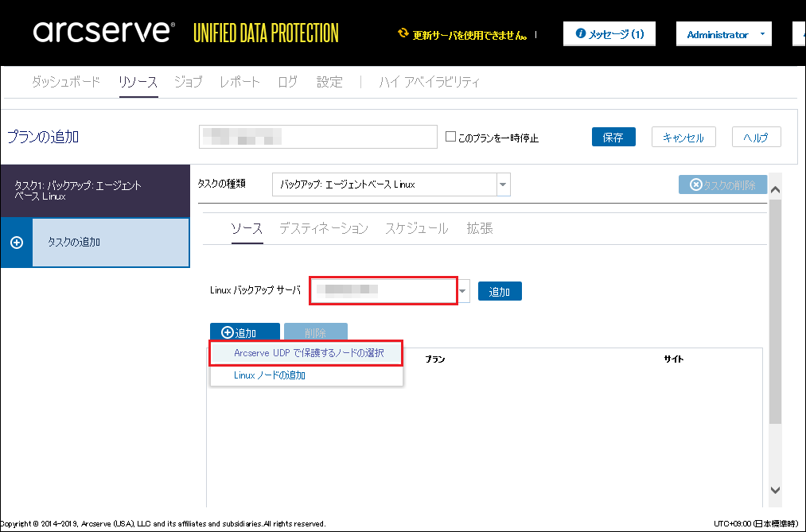The height and width of the screenshot is (532, 806).
Task: Open the ログ tab
Action: click(x=287, y=82)
